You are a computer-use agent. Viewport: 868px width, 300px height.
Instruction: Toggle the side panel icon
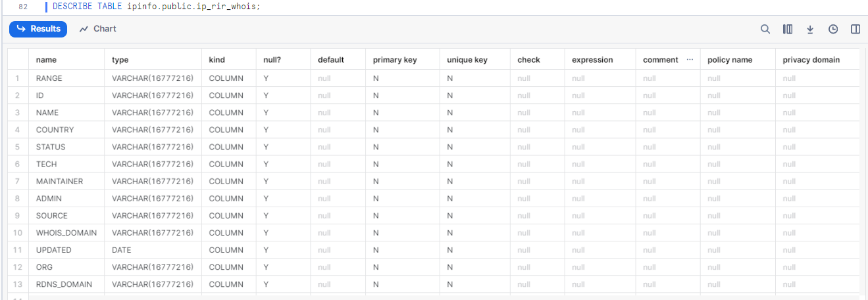(x=855, y=29)
